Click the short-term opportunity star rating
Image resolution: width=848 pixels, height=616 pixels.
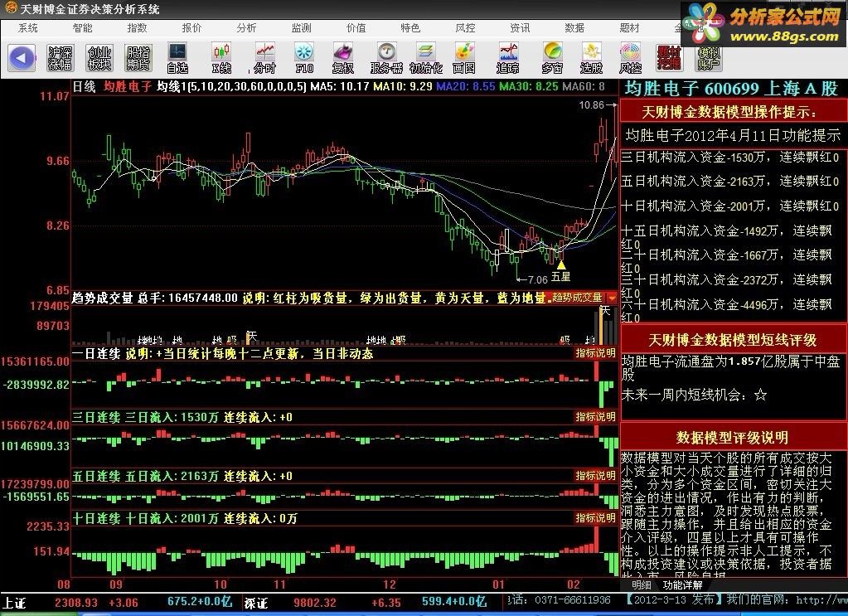click(760, 395)
